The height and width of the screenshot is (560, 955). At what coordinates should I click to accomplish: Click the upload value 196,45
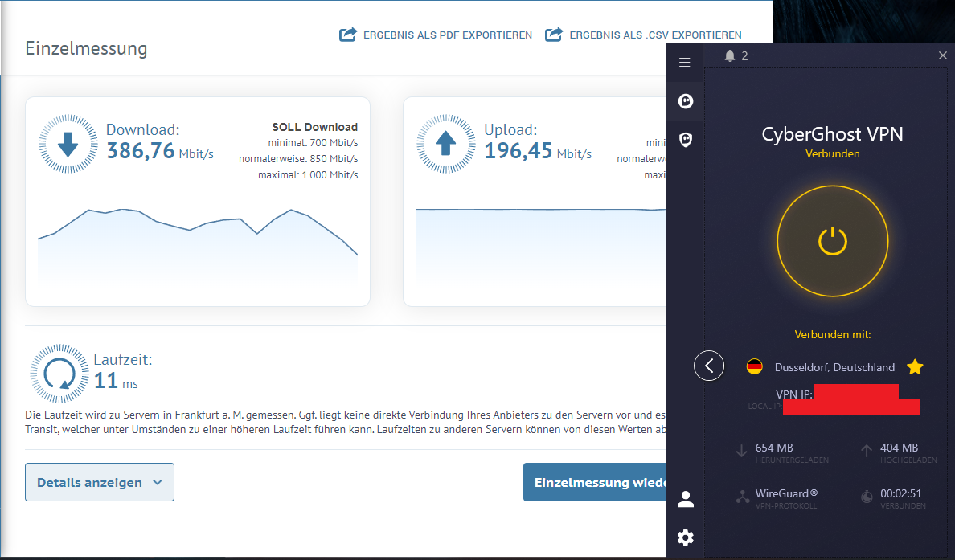(x=518, y=150)
